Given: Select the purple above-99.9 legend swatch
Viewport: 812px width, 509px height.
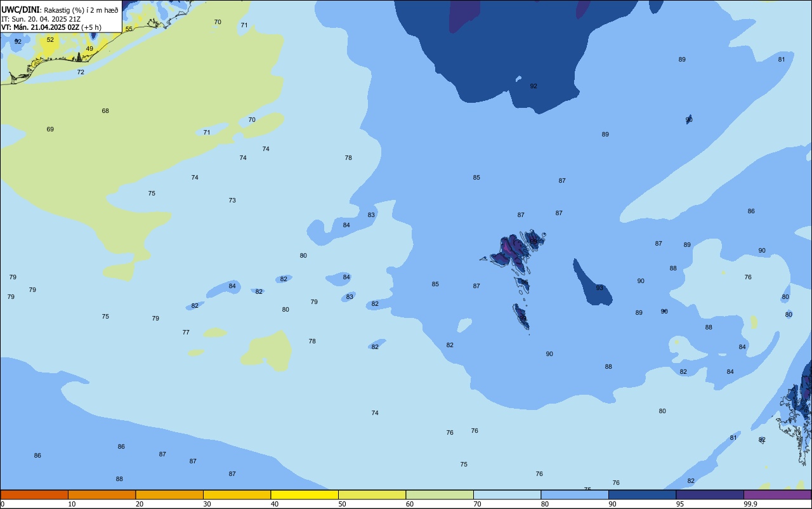Looking at the screenshot, I should pyautogui.click(x=777, y=494).
